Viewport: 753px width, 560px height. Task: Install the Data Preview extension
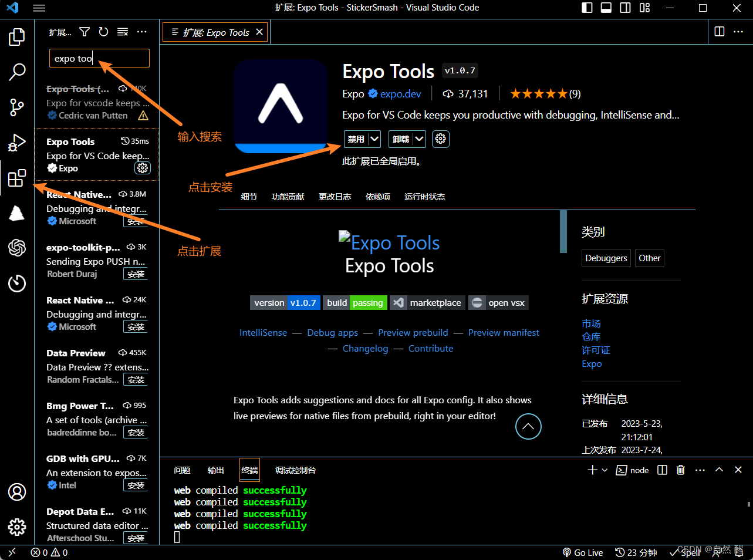[x=136, y=380]
